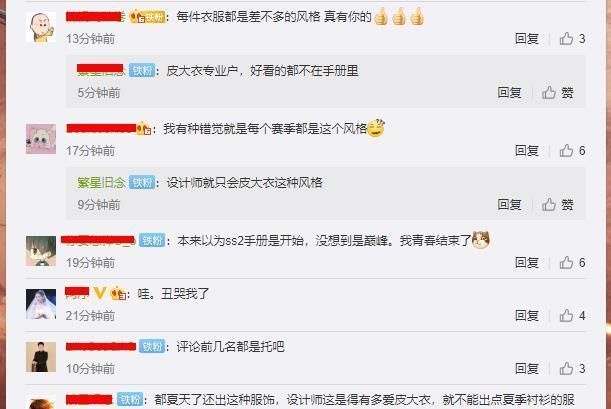Reply to the 21分钟前 comment
The height and width of the screenshot is (409, 611).
pos(527,316)
